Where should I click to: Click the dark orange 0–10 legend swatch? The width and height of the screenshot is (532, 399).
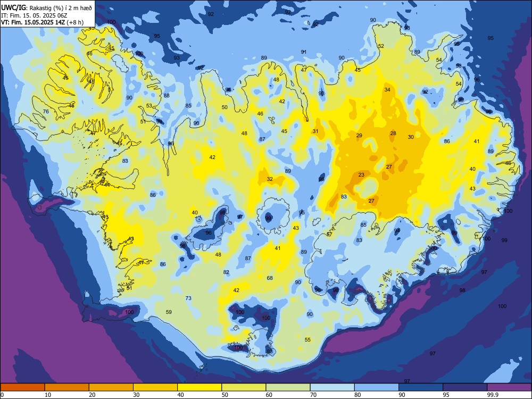pos(22,387)
